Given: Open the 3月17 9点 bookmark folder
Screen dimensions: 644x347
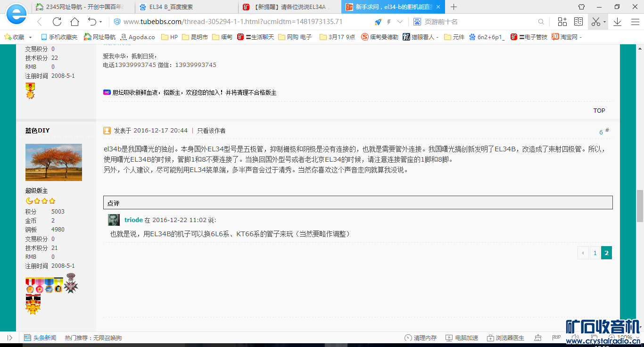Looking at the screenshot, I should coord(338,37).
